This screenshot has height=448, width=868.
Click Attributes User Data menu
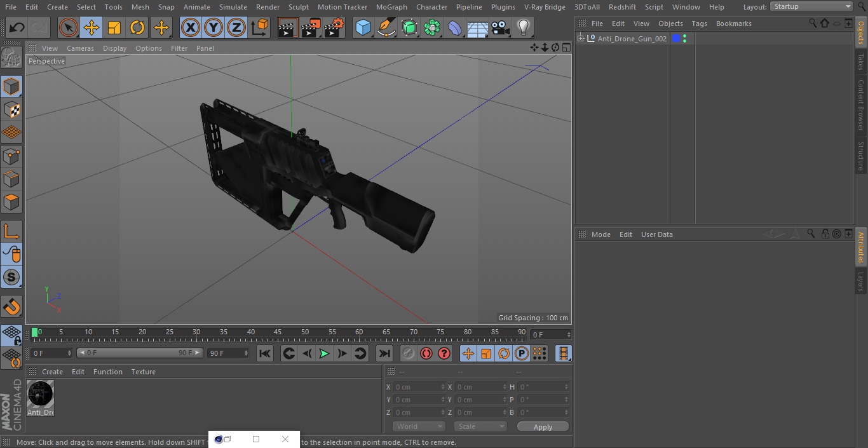click(x=656, y=234)
